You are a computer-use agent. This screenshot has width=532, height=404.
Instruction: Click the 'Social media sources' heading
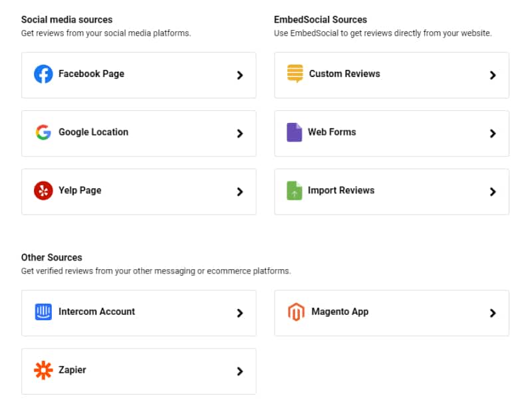click(x=67, y=20)
